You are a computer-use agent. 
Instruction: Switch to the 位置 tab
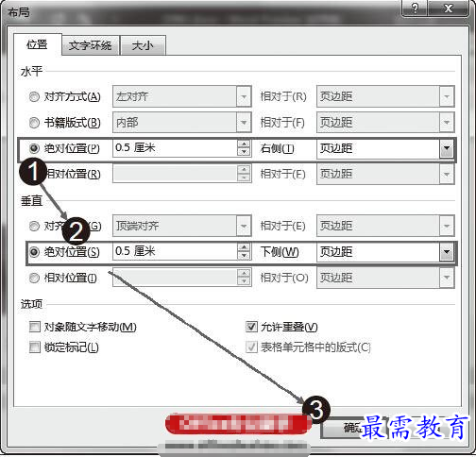(37, 44)
